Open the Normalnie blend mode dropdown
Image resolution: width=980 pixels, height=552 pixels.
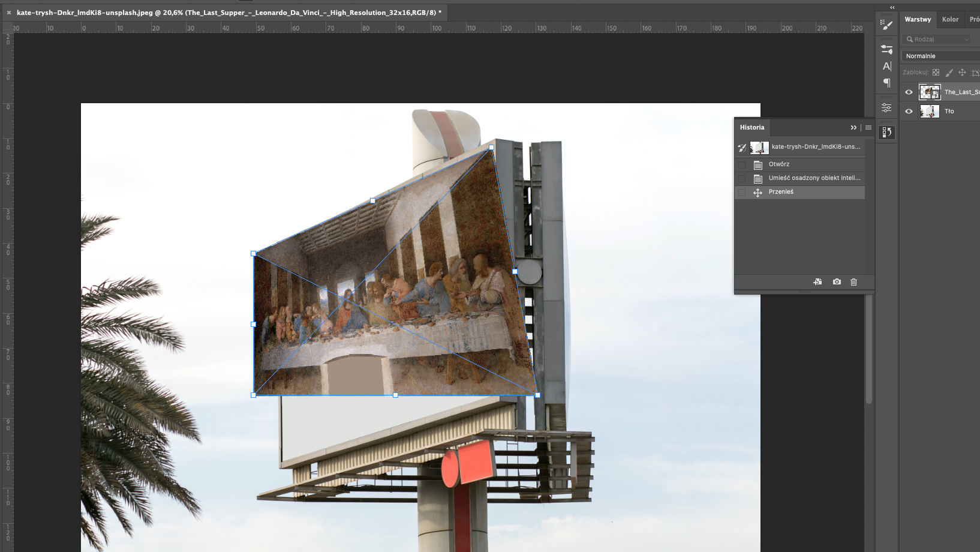pyautogui.click(x=940, y=56)
